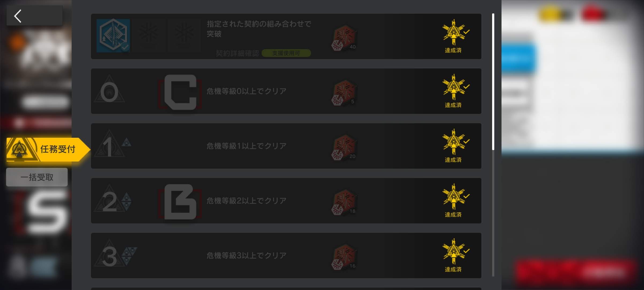Viewport: 644px width, 290px height.
Task: Click 達成済 badge on designated contract mission
Action: [454, 36]
